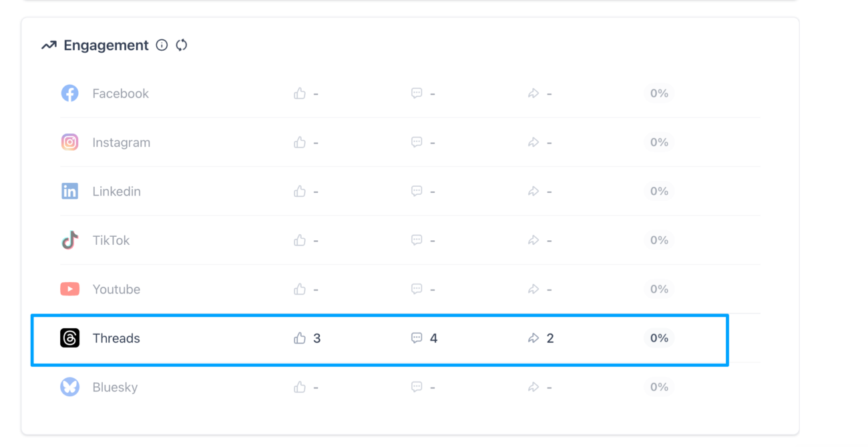Click the LinkedIn platform icon
868x447 pixels.
pos(69,191)
